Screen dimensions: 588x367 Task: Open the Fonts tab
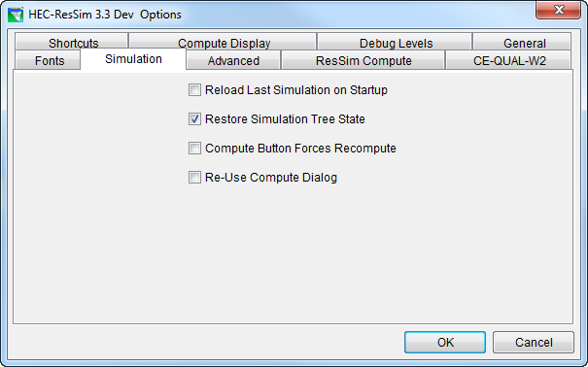pyautogui.click(x=48, y=60)
